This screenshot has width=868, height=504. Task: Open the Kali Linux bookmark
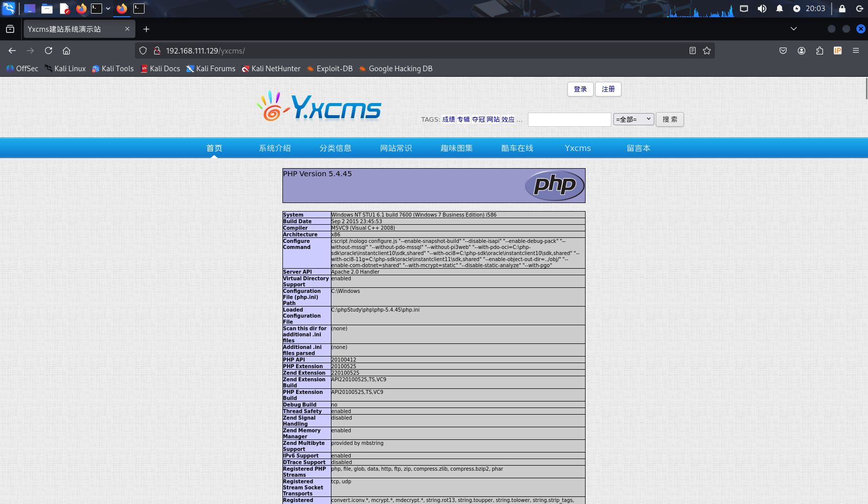click(65, 69)
